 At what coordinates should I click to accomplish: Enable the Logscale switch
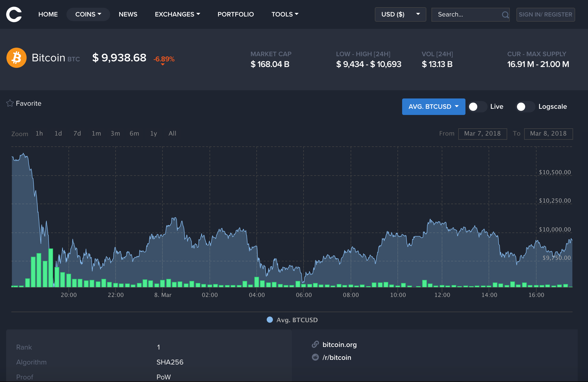tap(525, 107)
